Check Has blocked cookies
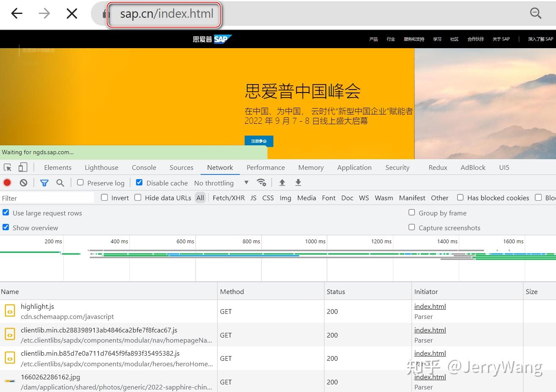 (x=460, y=197)
